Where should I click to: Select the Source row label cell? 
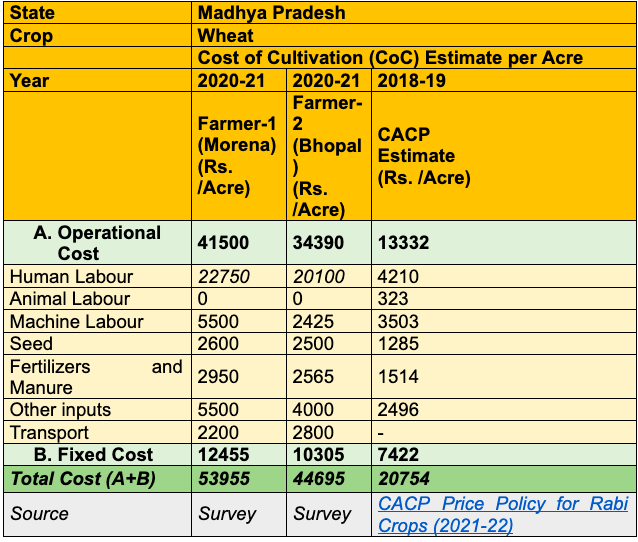coord(40,514)
